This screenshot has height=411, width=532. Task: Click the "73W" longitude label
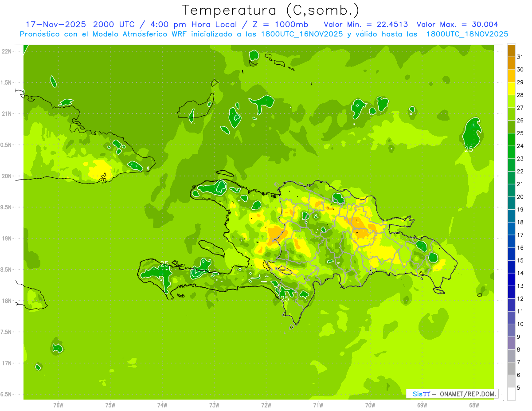pos(214,406)
